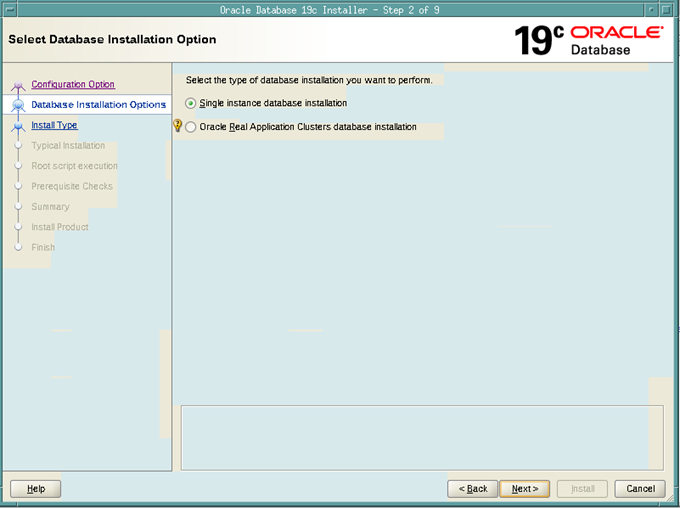Click the Install Type step marker icon
Image resolution: width=680 pixels, height=508 pixels.
click(x=18, y=126)
